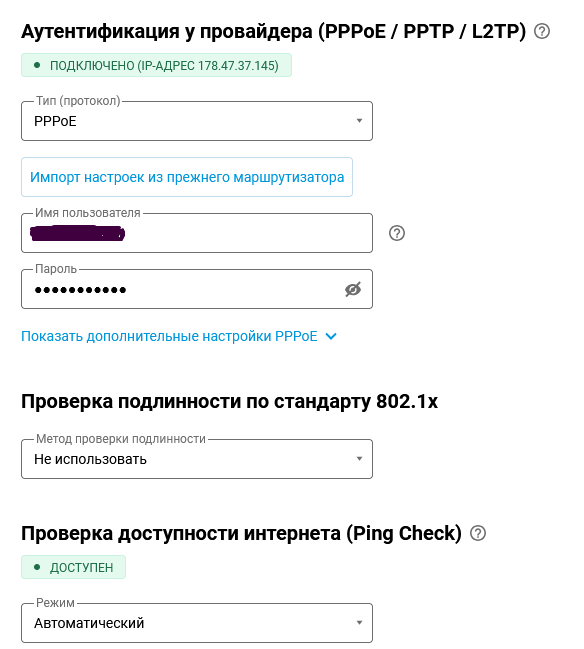584x649 pixels.
Task: Click Импорт настроек из прежнего маршрутизатора button
Action: click(187, 177)
